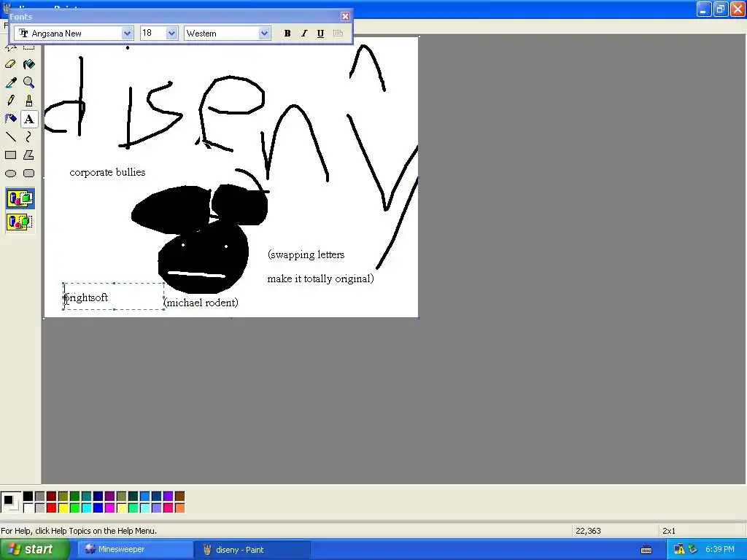
Task: Click the '(swapping letters' text on canvas
Action: coord(306,254)
